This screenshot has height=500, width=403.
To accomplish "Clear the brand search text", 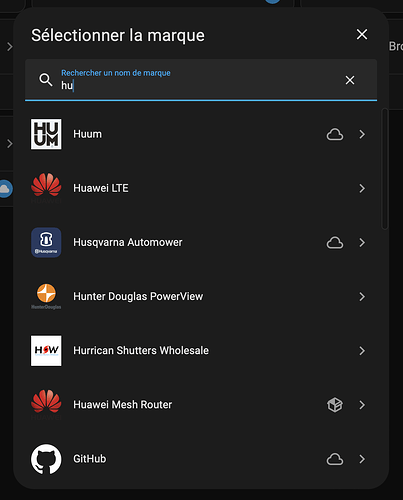I will tap(350, 80).
